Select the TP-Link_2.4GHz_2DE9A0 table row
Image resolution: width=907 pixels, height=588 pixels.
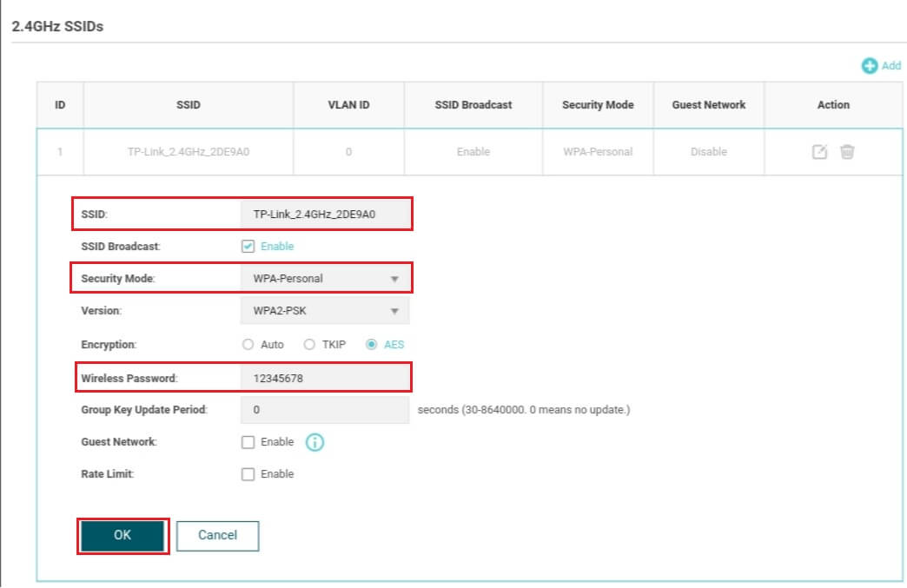tap(189, 152)
